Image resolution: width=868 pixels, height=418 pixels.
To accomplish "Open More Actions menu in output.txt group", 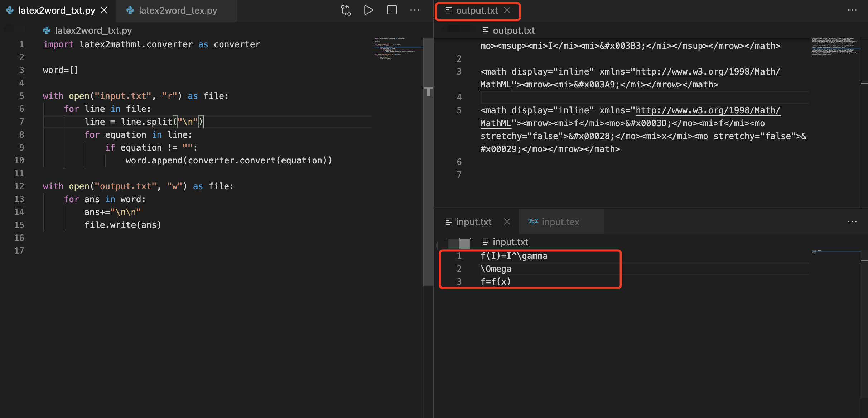I will pyautogui.click(x=852, y=10).
